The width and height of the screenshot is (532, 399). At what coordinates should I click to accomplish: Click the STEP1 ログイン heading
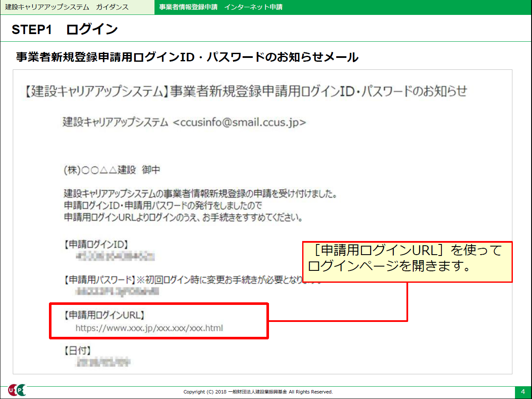pos(65,29)
